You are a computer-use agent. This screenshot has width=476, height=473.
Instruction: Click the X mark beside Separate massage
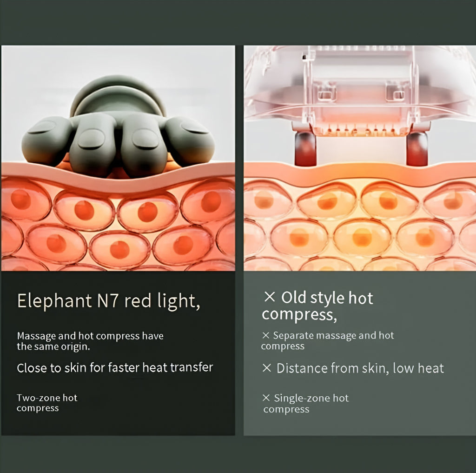265,335
